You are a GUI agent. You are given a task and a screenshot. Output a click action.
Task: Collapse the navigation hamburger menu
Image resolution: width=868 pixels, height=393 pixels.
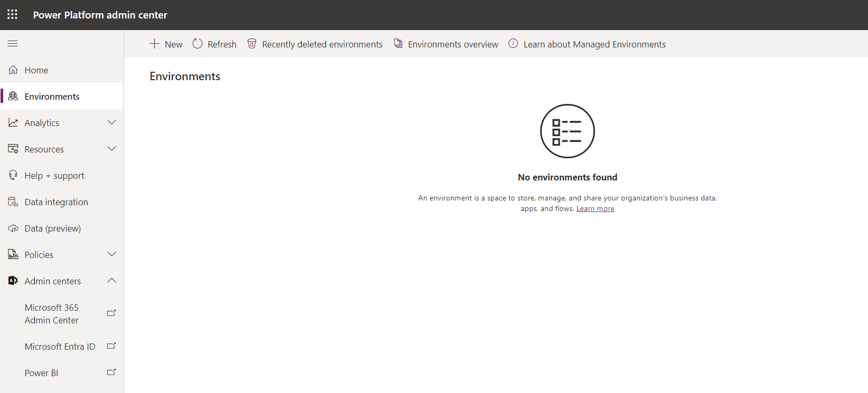(13, 44)
